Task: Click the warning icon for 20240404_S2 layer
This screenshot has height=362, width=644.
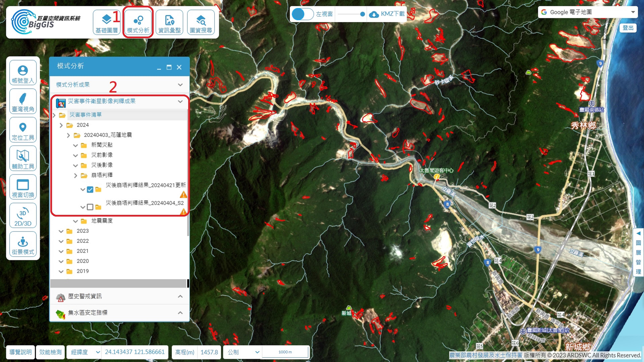Action: click(183, 212)
